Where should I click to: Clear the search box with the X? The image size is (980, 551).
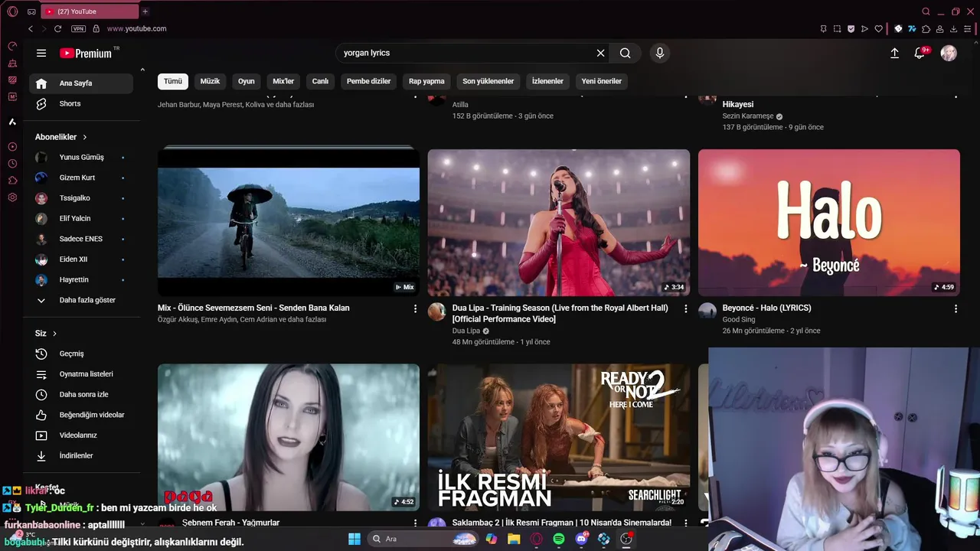[x=600, y=53]
